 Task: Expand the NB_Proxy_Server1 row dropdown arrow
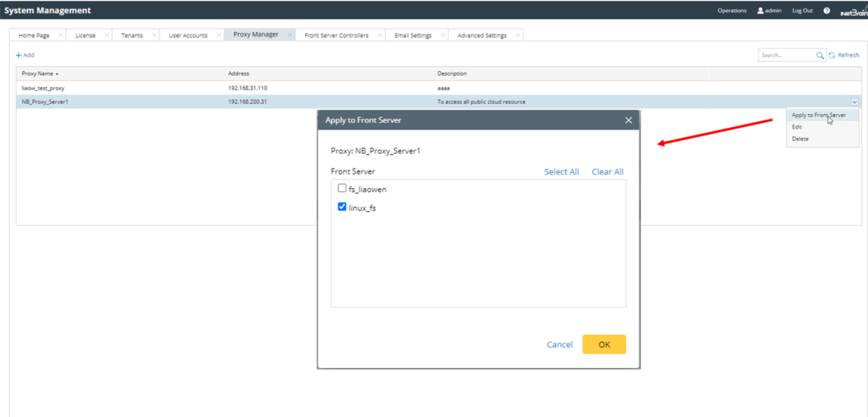pyautogui.click(x=854, y=102)
